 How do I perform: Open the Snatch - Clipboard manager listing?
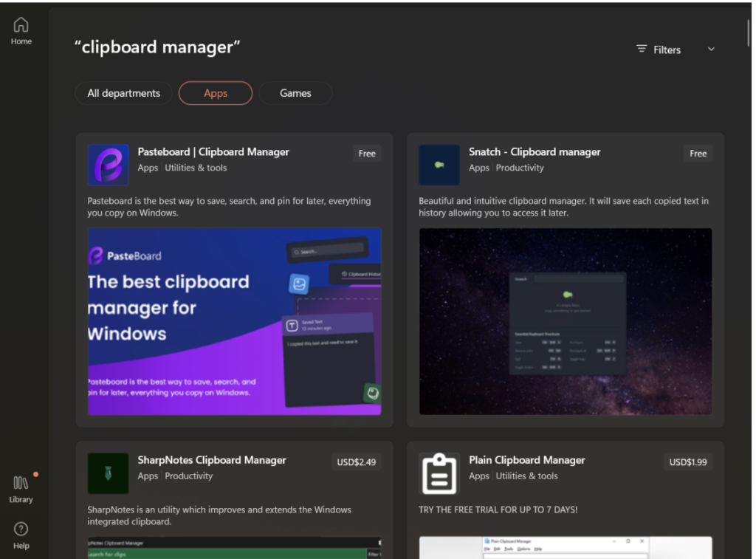coord(535,151)
